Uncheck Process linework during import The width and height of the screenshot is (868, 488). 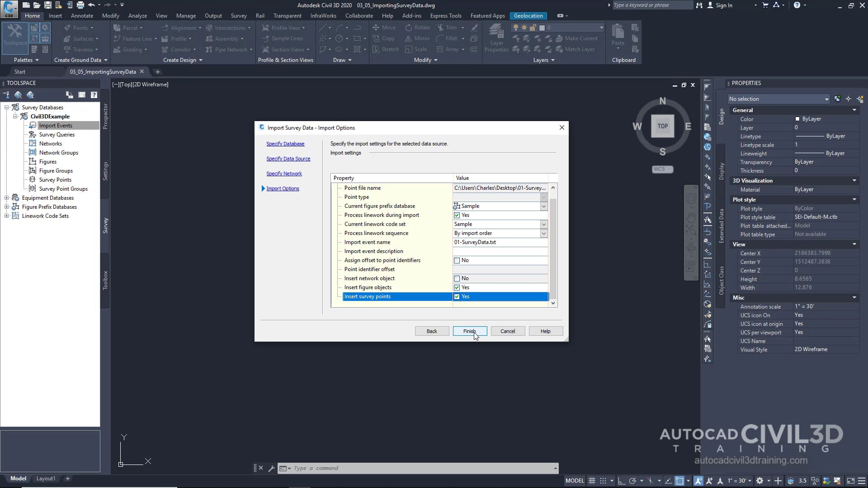pos(457,216)
